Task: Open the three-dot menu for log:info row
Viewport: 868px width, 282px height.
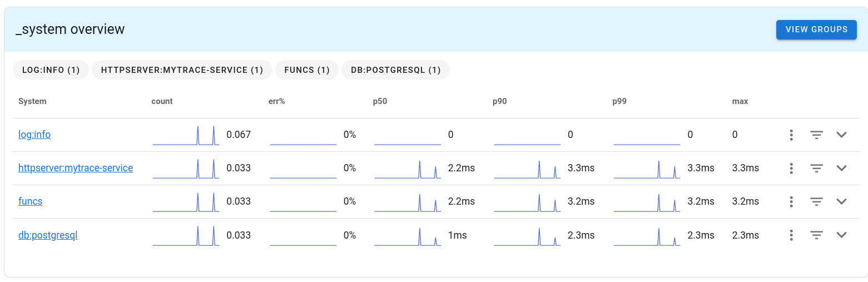Action: [791, 135]
